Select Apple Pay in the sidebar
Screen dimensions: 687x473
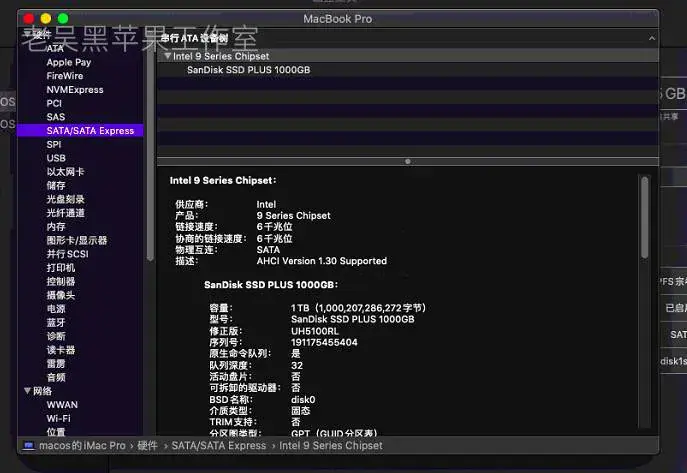[x=69, y=62]
